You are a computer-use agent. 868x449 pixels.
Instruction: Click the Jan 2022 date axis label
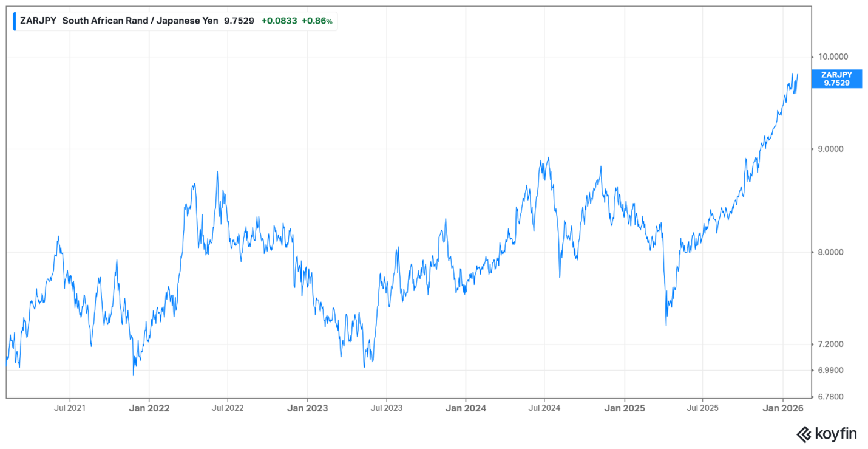tap(149, 408)
